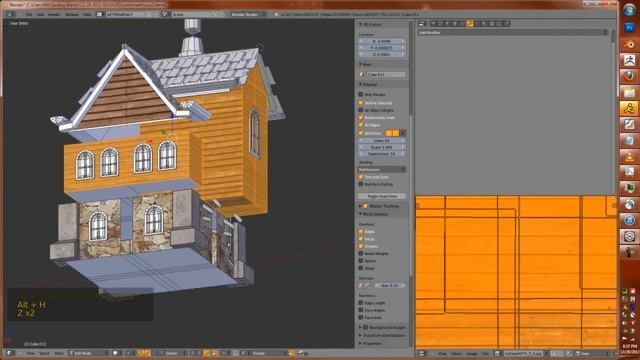Click the UV/Image editor type icon
The image size is (640, 360).
(x=422, y=353)
